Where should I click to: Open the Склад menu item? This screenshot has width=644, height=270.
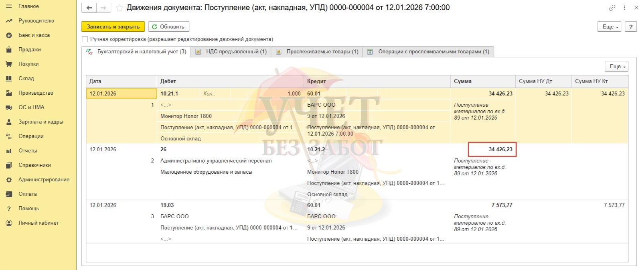(x=26, y=79)
